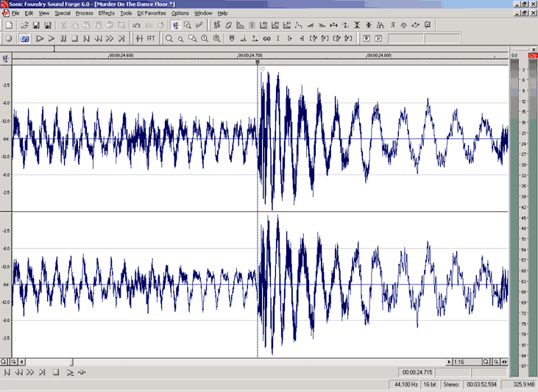
Task: Save the file with the Save disk icon
Action: pyautogui.click(x=36, y=25)
